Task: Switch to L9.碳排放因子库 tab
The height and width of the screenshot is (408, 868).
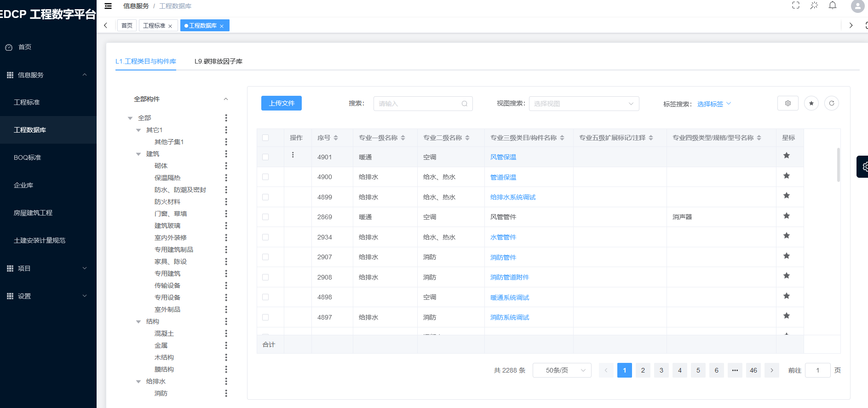Action: pos(218,61)
